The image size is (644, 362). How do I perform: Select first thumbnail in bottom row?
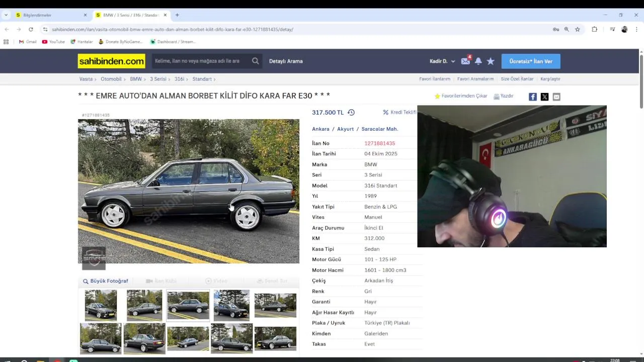point(101,338)
